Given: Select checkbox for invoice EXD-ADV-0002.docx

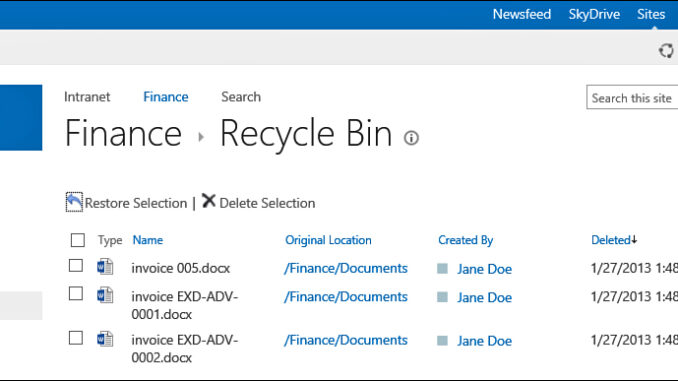Looking at the screenshot, I should click(x=76, y=338).
